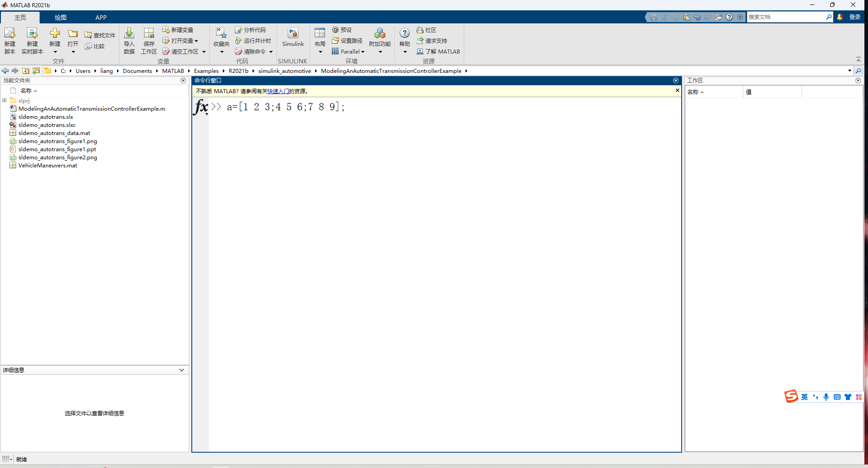The width and height of the screenshot is (868, 468).
Task: Click simulink_automotive in the address path
Action: pyautogui.click(x=285, y=71)
